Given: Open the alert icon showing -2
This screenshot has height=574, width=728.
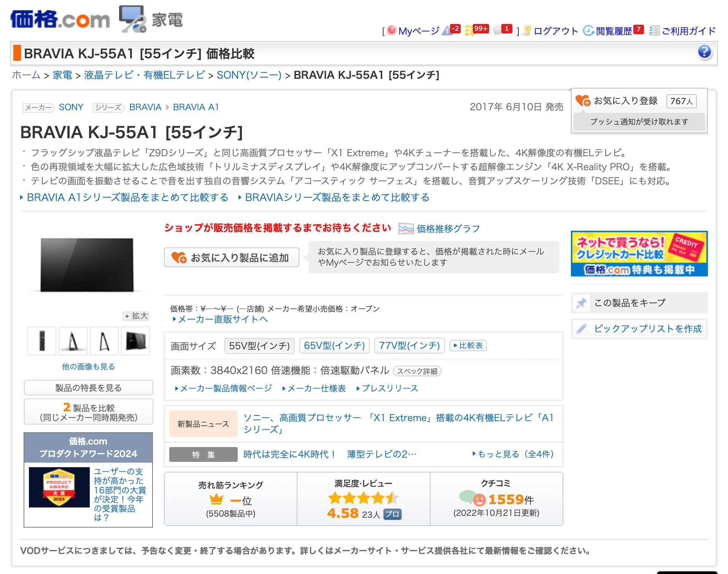Looking at the screenshot, I should pyautogui.click(x=451, y=29).
